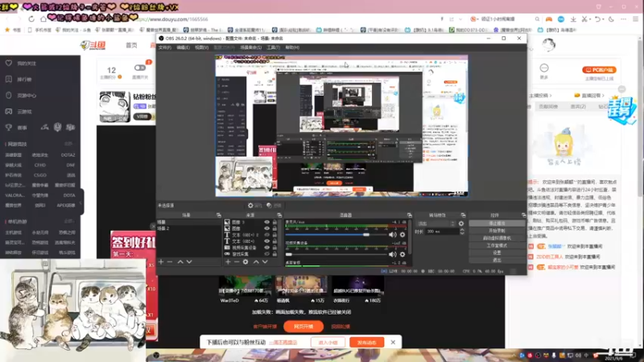
Task: Open cloud gaming controller icon in sidebar
Action: 9,111
